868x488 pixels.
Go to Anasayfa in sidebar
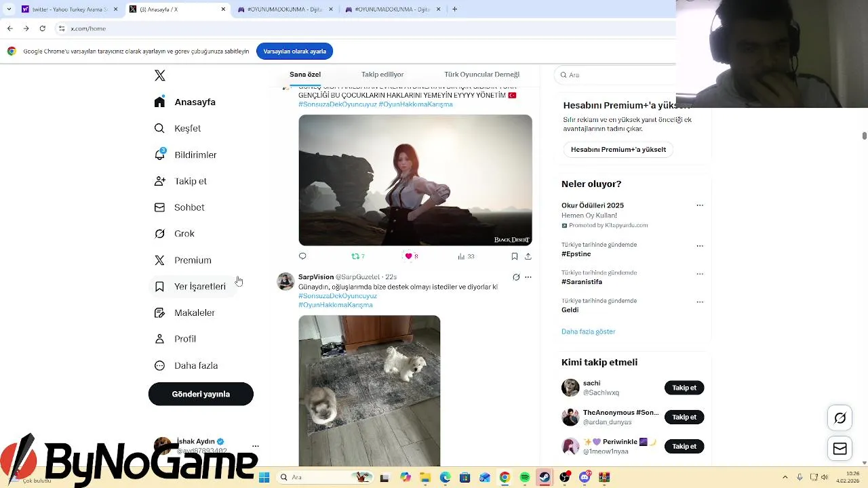[185, 102]
